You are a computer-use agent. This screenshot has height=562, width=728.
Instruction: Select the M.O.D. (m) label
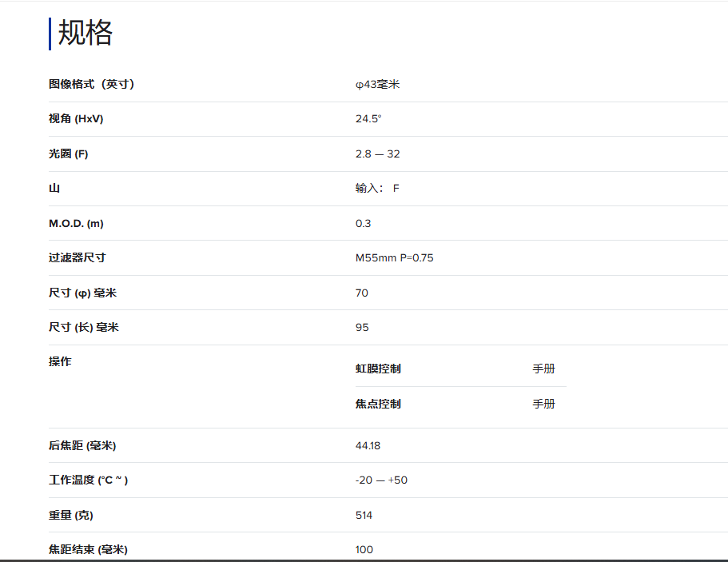[x=76, y=223]
